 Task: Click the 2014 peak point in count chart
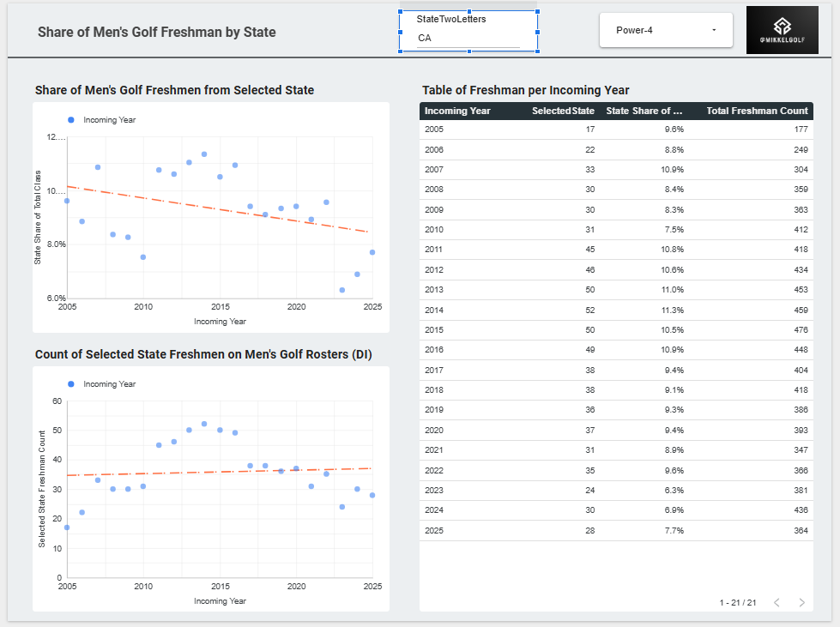(204, 424)
